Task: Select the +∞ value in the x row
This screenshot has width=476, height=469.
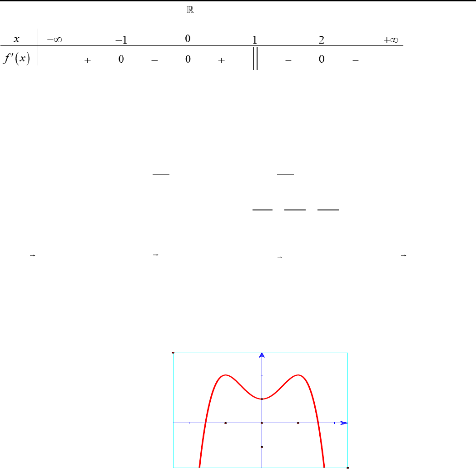Action: pos(391,40)
